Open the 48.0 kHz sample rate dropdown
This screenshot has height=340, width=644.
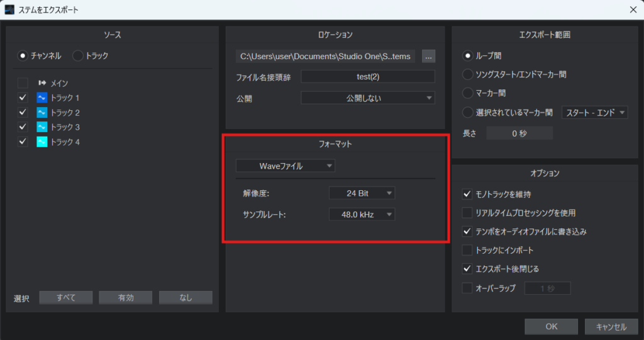[362, 214]
